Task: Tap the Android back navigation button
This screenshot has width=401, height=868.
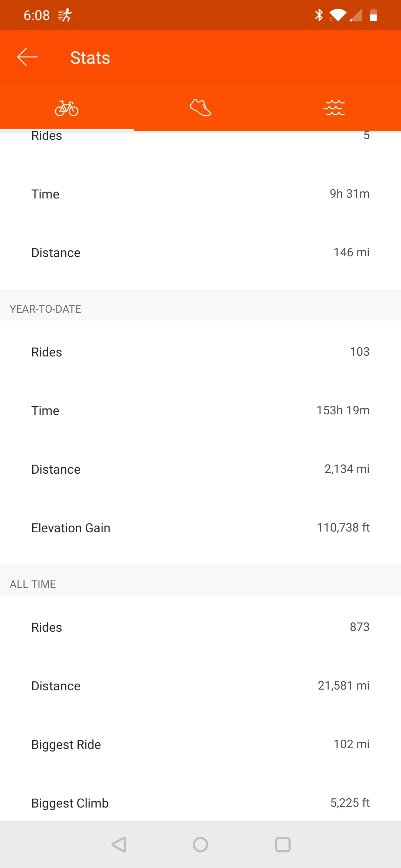Action: [x=119, y=845]
